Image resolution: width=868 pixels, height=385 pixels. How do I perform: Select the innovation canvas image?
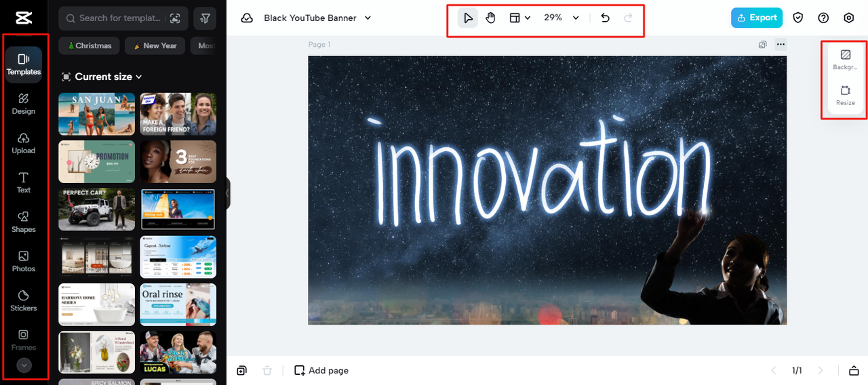(x=547, y=190)
